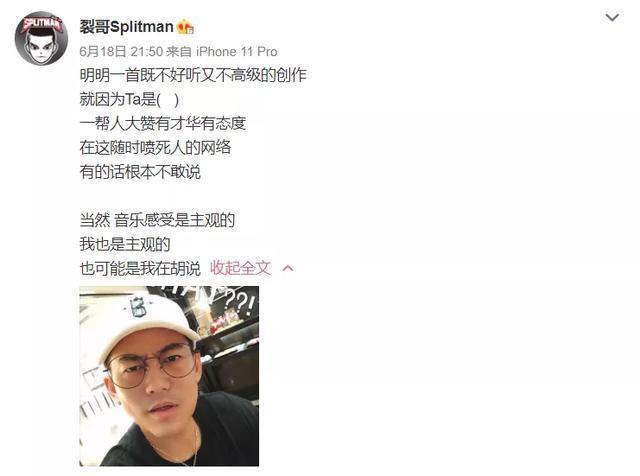Click the line 有的话根本不敢说
This screenshot has height=476, width=640.
140,171
